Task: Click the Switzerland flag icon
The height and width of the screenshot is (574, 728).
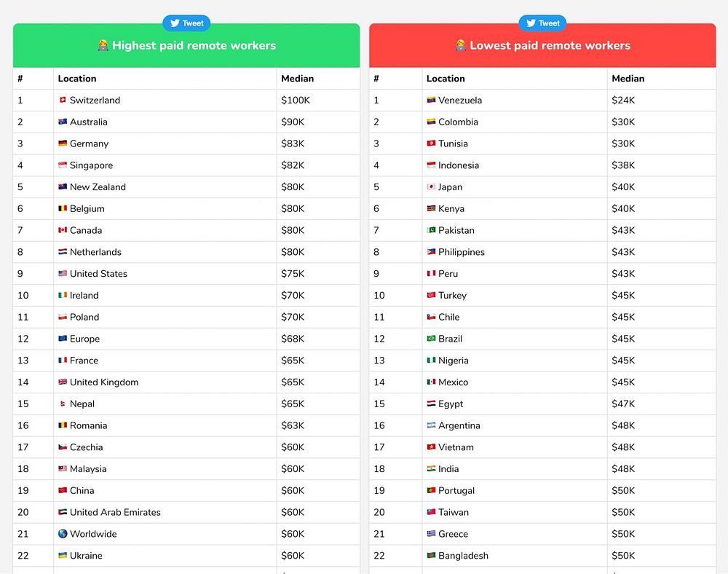Action: click(x=63, y=100)
